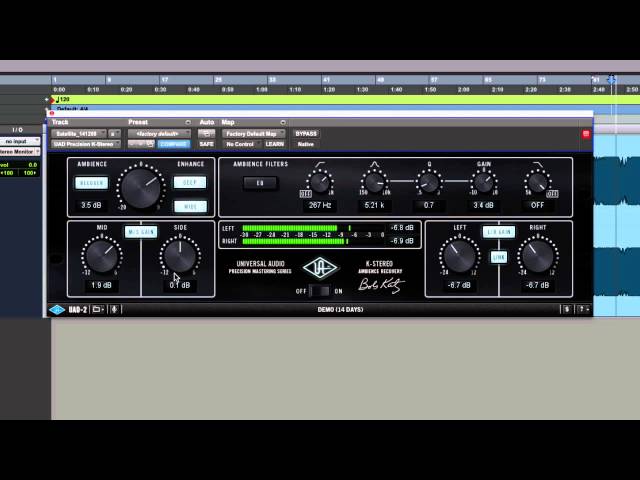This screenshot has height=480, width=640.
Task: Click the microphone icon in the UAD-2 toolbar
Action: click(x=114, y=309)
